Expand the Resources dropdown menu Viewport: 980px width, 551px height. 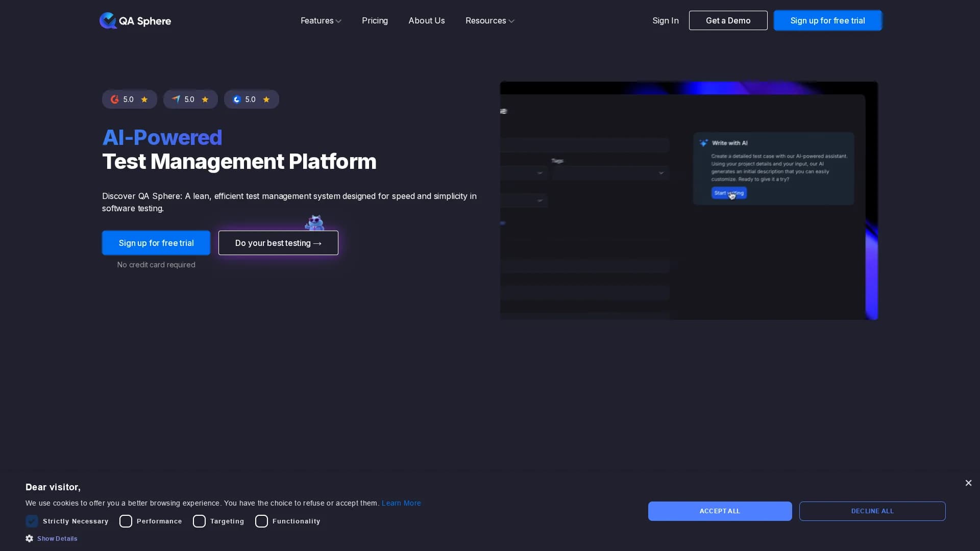(489, 20)
